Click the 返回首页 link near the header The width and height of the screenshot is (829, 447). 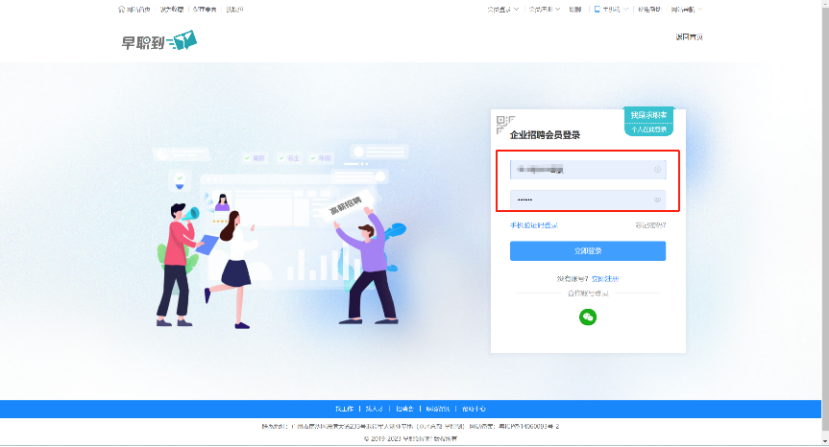coord(689,37)
